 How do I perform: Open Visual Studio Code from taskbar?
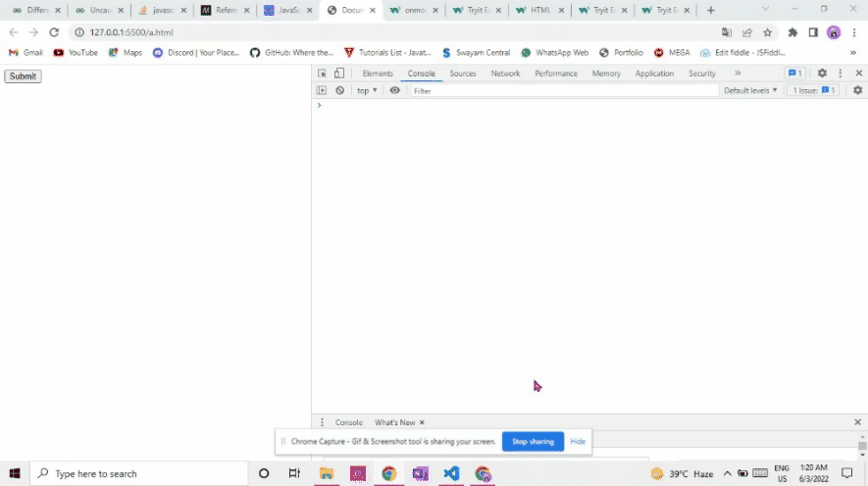tap(451, 473)
